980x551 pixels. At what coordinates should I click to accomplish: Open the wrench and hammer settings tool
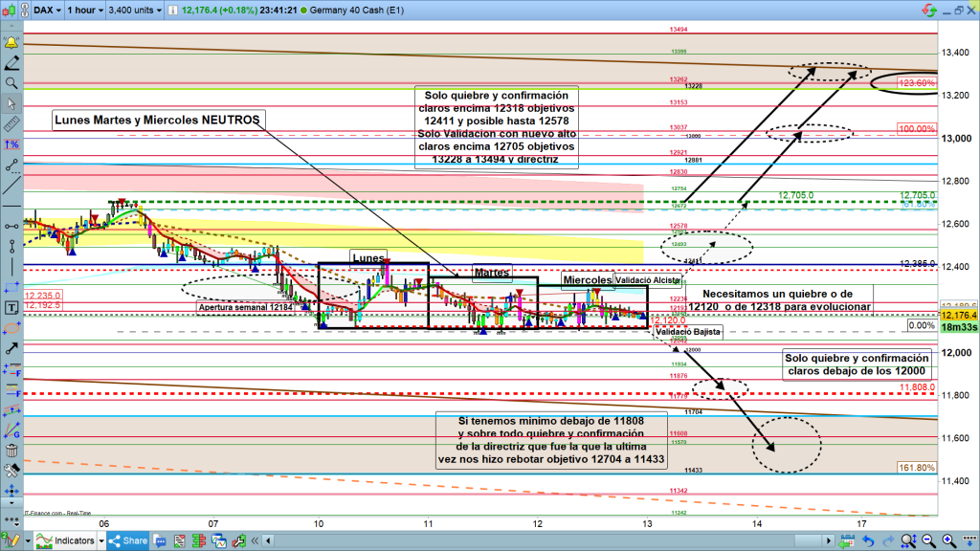[11, 471]
